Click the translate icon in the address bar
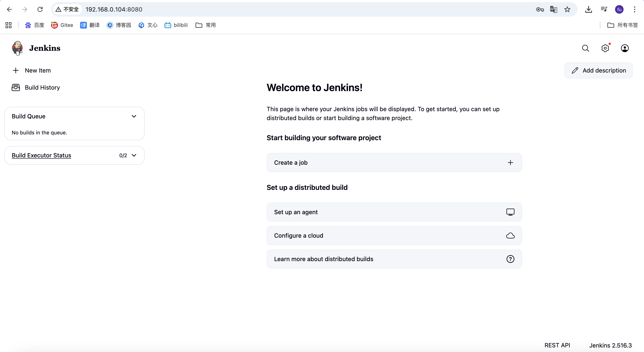This screenshot has height=352, width=644. tap(553, 9)
